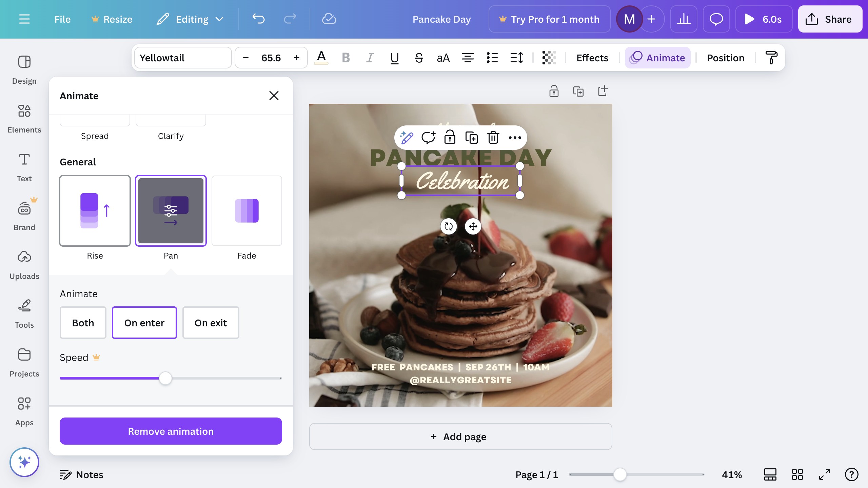
Task: Add collaborator with plus icon
Action: click(x=651, y=19)
